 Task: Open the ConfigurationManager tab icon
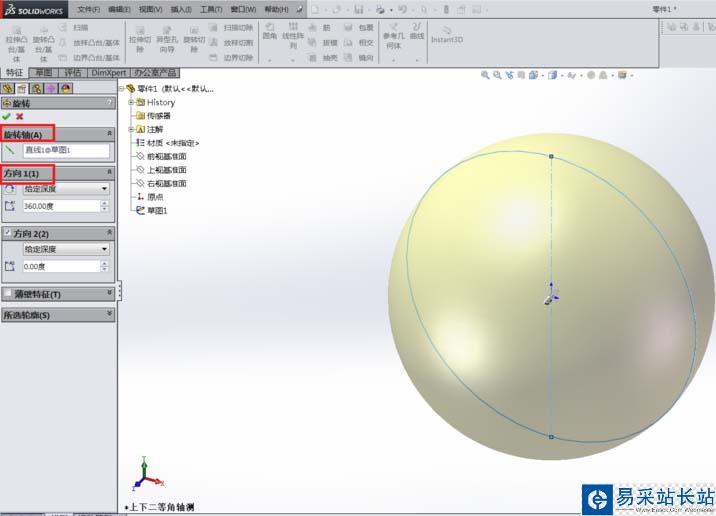(x=37, y=88)
